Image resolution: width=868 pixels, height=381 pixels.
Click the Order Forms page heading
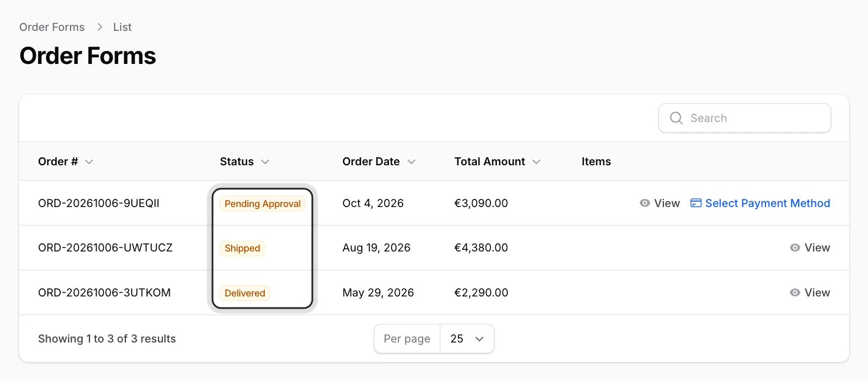click(x=88, y=56)
